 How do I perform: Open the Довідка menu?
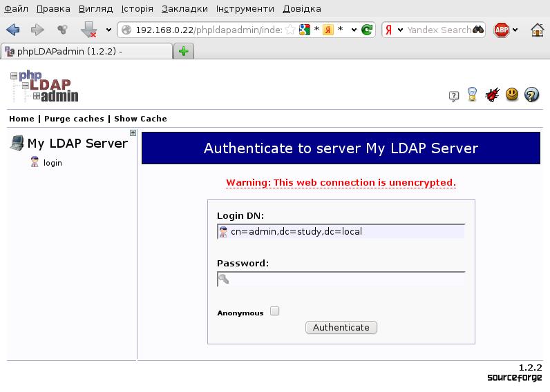tap(302, 9)
